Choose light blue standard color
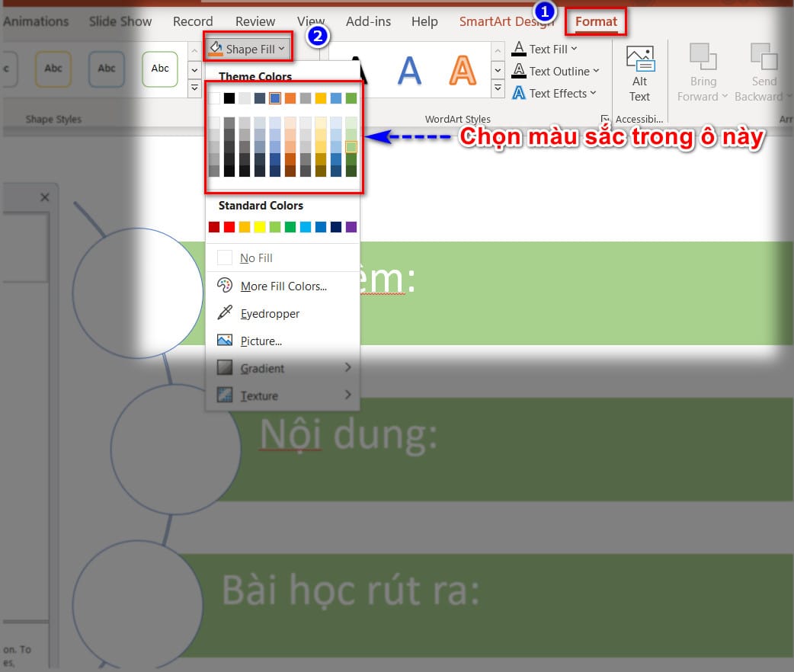Viewport: 794px width, 672px height. [306, 227]
